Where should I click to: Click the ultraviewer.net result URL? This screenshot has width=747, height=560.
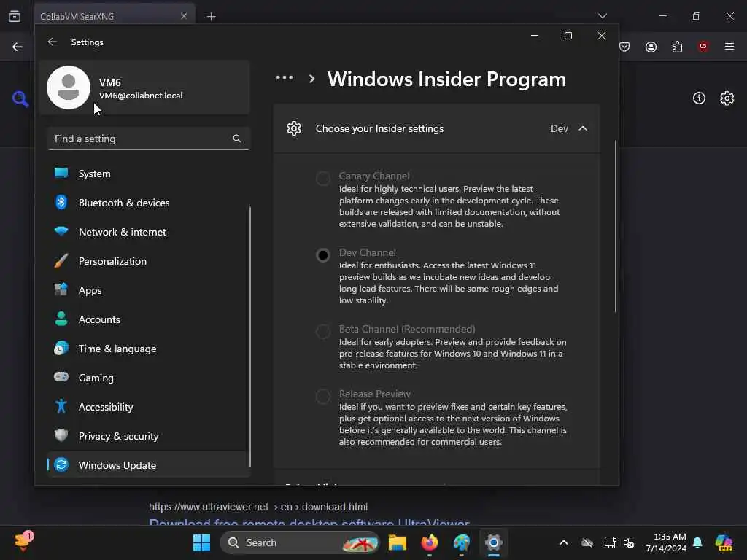[258, 507]
